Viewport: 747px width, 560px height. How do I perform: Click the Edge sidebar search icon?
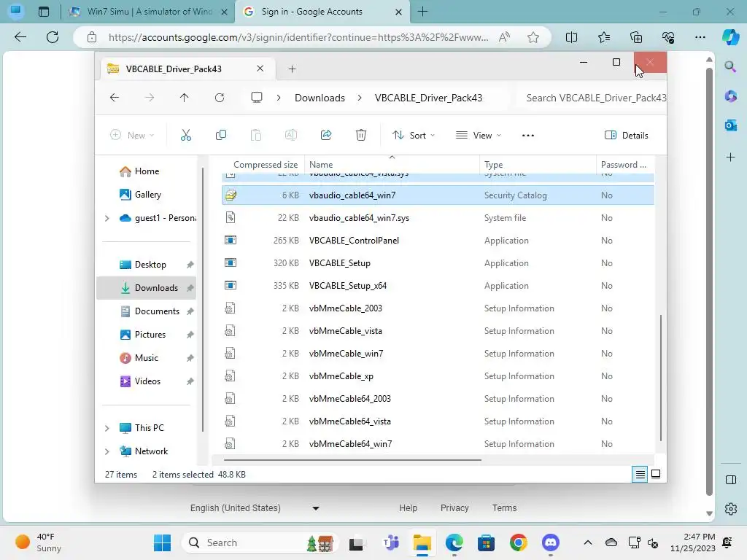click(x=730, y=66)
